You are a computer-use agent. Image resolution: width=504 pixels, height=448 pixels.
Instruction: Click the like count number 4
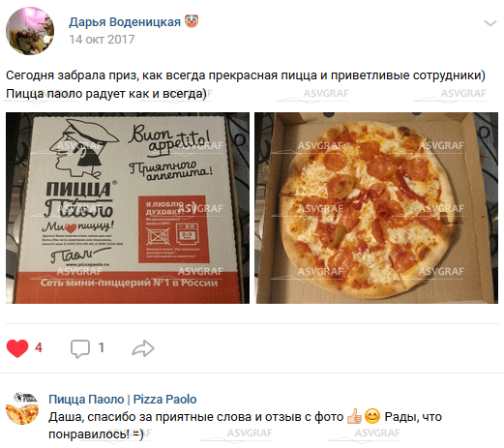(39, 347)
